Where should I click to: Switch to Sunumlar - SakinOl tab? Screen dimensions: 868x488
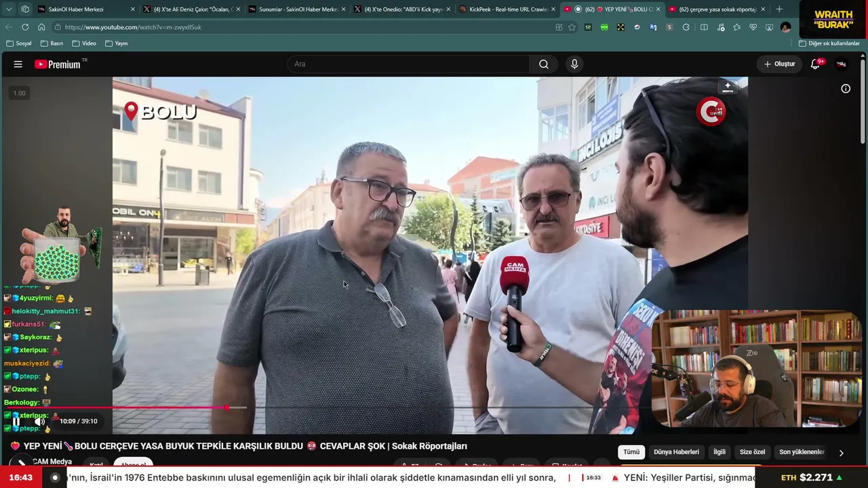(296, 9)
